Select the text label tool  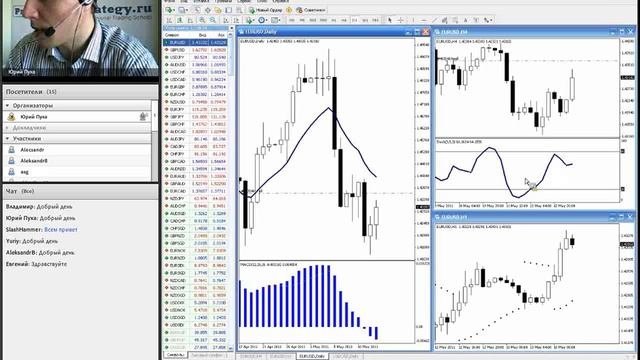click(476, 20)
